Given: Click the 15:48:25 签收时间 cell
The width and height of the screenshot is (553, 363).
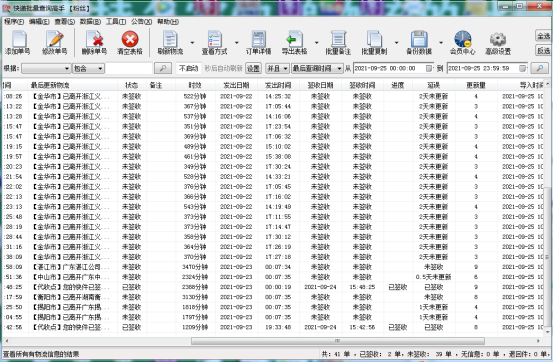Looking at the screenshot, I should (x=362, y=287).
